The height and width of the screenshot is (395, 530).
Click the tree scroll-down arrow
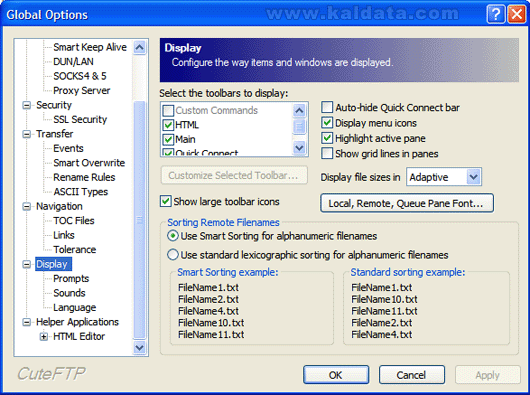click(140, 347)
